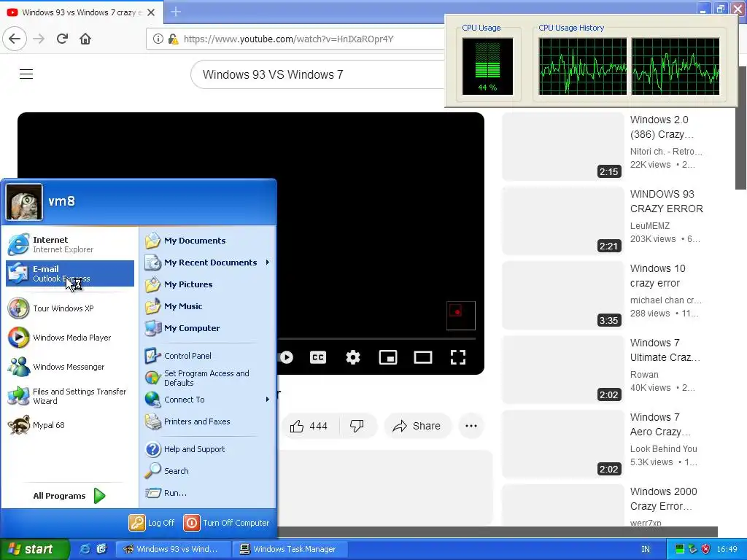This screenshot has width=747, height=560.
Task: Switch to theater mode
Action: pos(423,357)
